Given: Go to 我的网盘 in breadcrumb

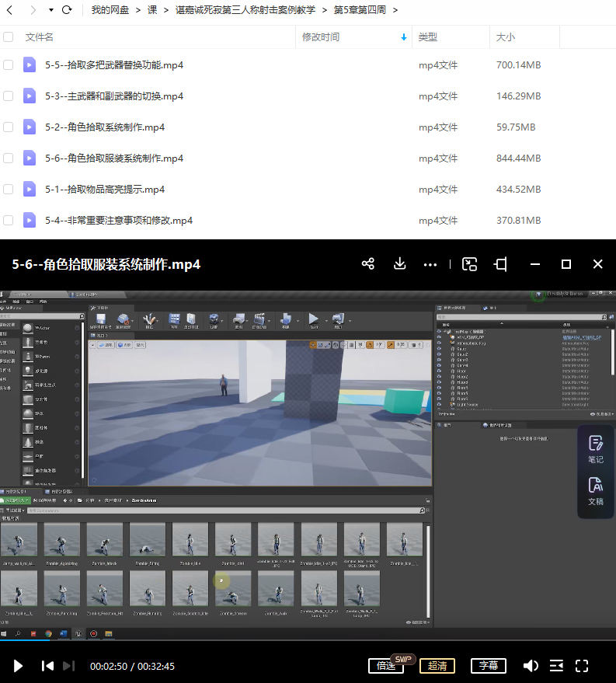Looking at the screenshot, I should (110, 10).
